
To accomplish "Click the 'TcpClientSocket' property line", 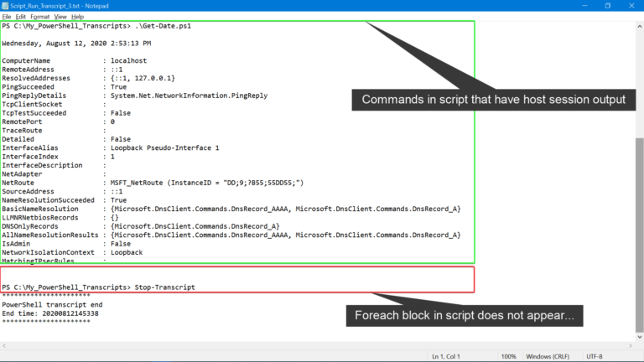I will coord(55,104).
